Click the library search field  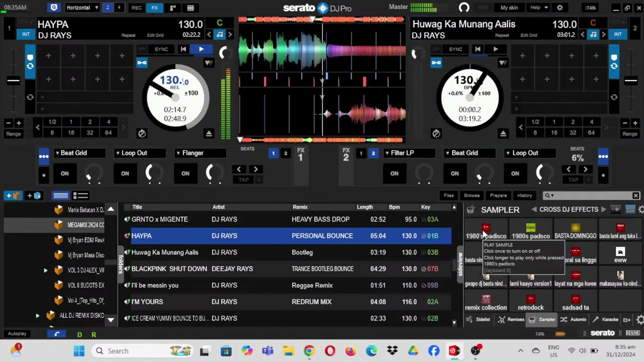(x=591, y=196)
